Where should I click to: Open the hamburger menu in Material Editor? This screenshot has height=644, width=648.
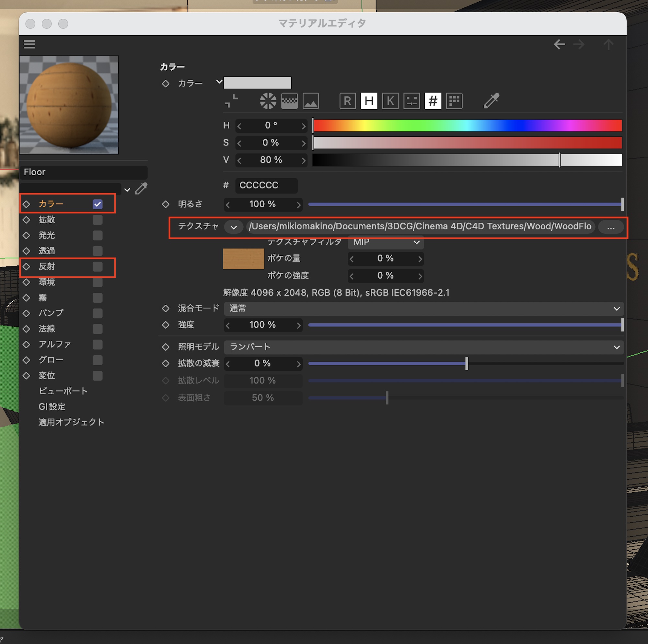coord(29,44)
